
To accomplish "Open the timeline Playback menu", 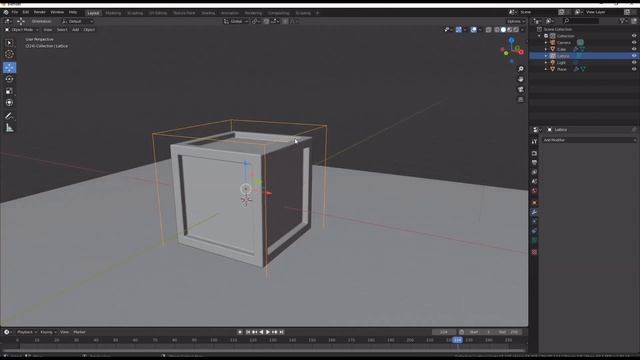I will pyautogui.click(x=27, y=332).
